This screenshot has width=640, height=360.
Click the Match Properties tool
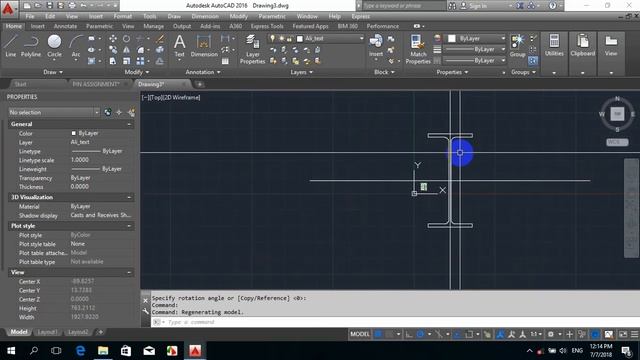click(418, 49)
